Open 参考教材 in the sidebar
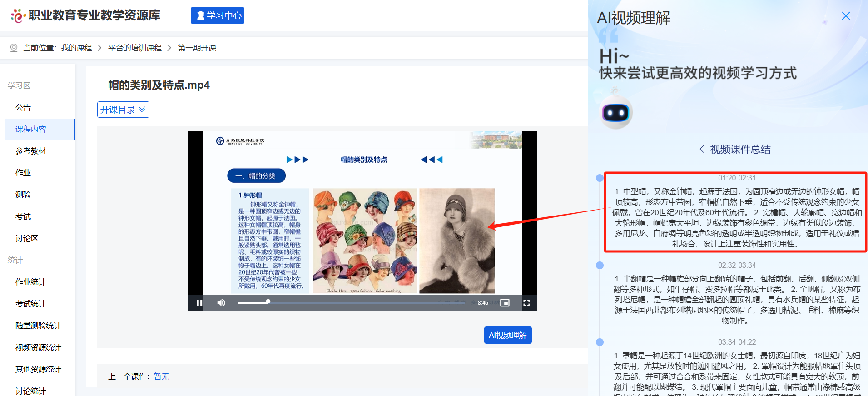 coord(31,151)
